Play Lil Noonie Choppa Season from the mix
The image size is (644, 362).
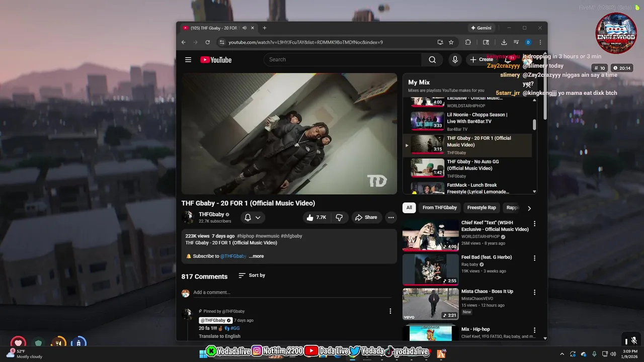[x=467, y=121]
